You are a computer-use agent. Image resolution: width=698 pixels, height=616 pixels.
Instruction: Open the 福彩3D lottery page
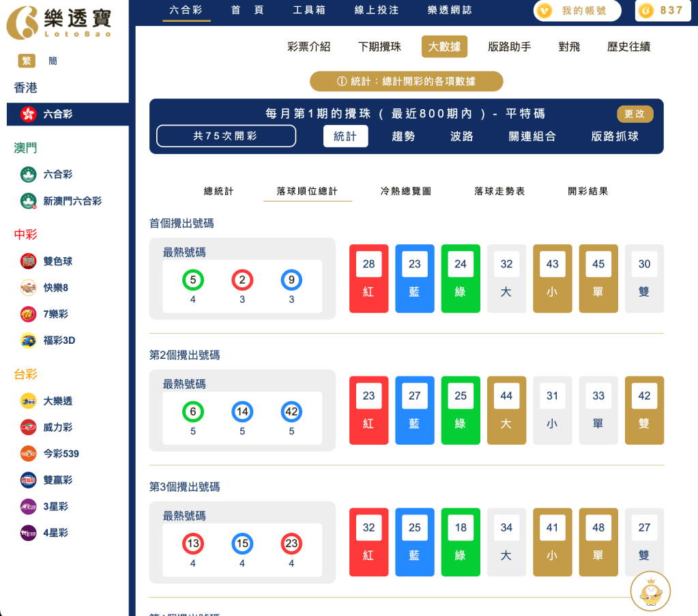pos(27,340)
